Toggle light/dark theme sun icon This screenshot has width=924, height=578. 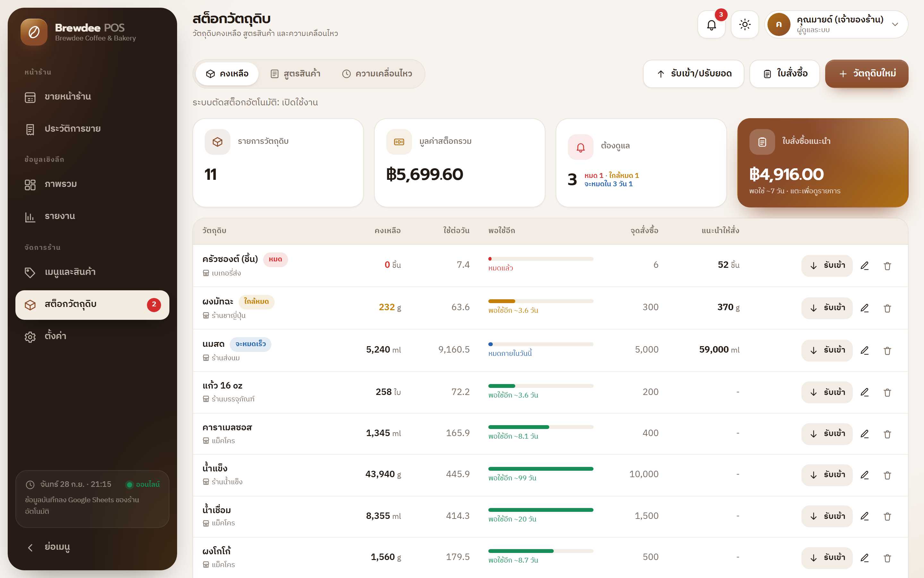(x=745, y=25)
